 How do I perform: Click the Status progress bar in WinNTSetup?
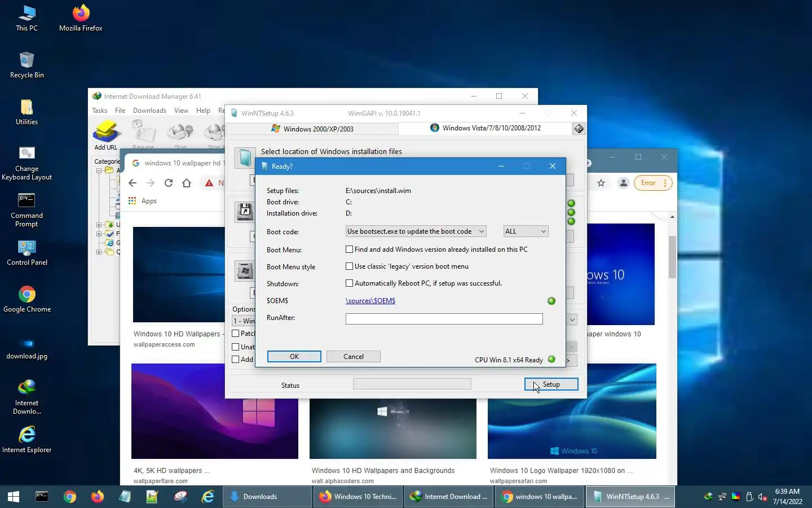coord(412,384)
